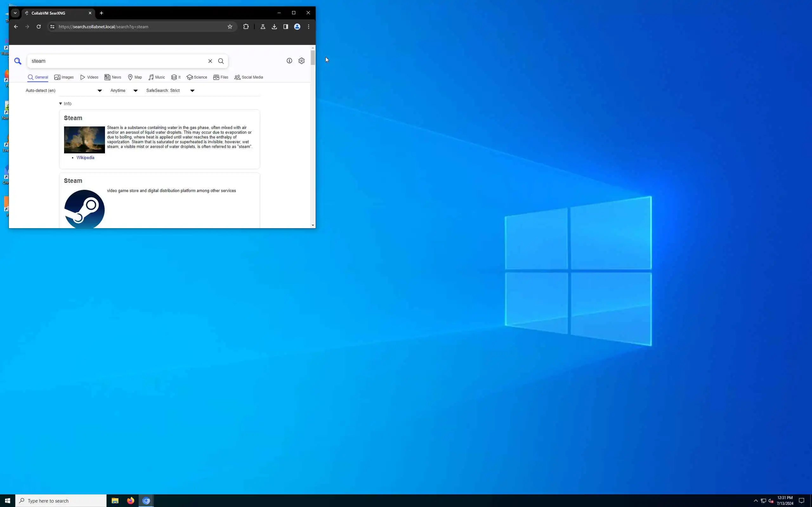This screenshot has width=812, height=507.
Task: Switch to Science search tab
Action: pyautogui.click(x=197, y=77)
